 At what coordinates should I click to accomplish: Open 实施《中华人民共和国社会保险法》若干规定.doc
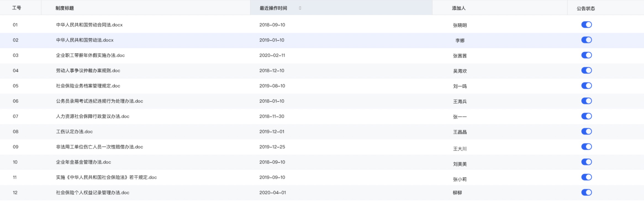tap(106, 177)
